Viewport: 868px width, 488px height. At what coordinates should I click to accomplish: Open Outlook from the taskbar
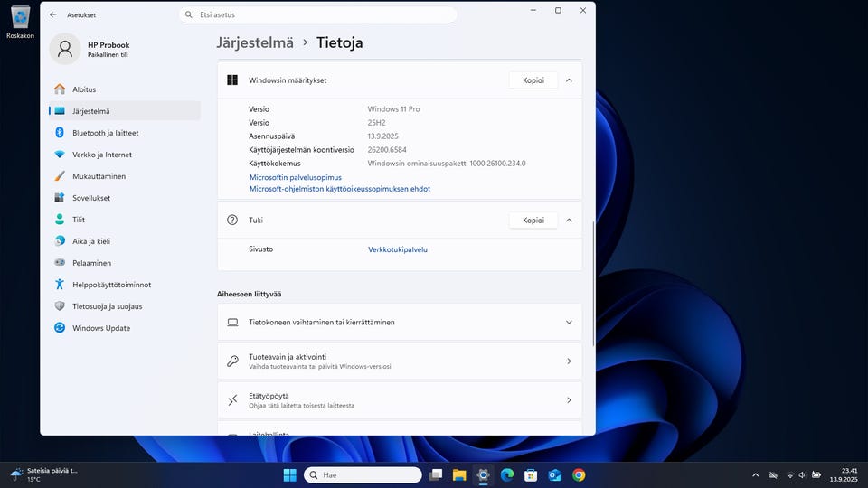(554, 474)
